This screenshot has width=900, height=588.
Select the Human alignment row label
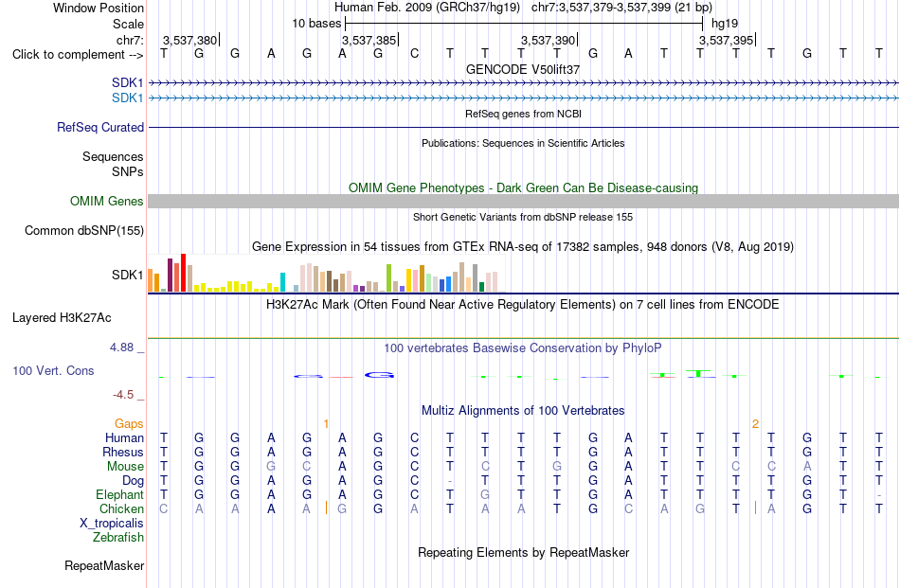pyautogui.click(x=124, y=437)
